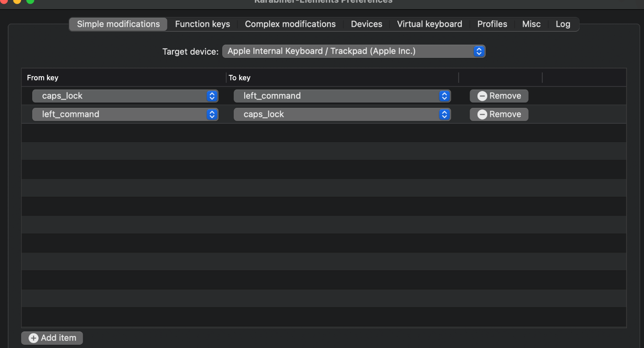Click the To key column header
The image size is (644, 348).
pyautogui.click(x=240, y=78)
